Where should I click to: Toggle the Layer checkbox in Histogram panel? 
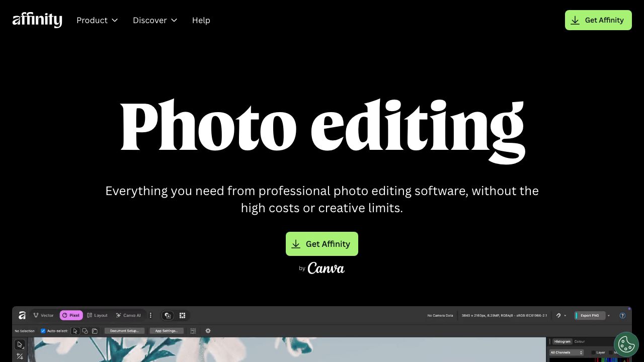tap(593, 352)
